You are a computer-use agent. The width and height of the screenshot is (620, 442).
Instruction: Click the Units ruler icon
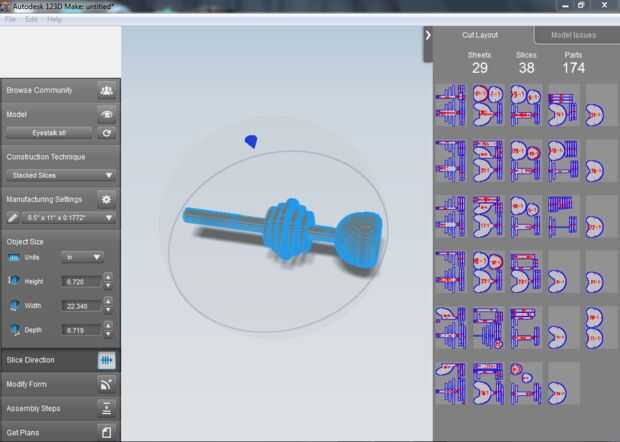pyautogui.click(x=14, y=258)
